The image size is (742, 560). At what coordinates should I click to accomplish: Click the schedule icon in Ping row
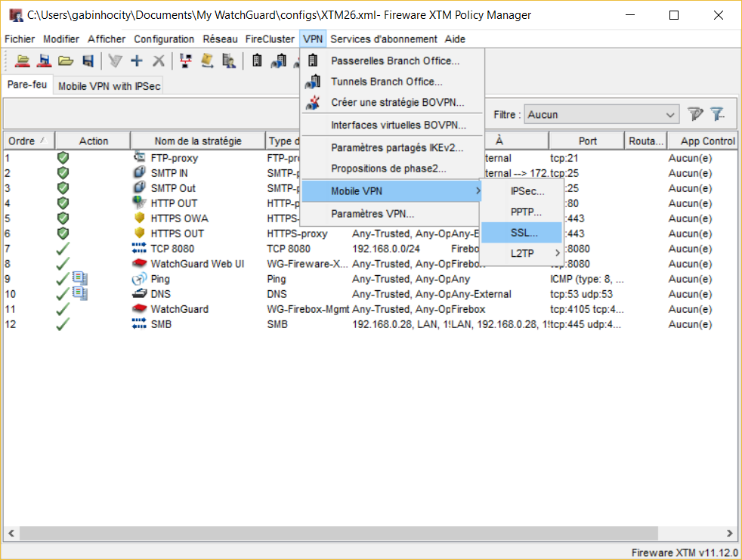point(80,278)
